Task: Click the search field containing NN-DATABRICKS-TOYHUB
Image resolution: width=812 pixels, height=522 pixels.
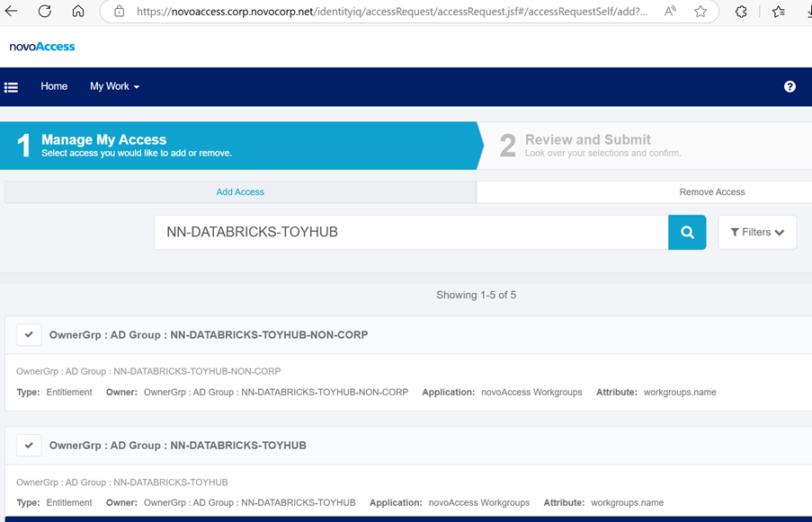Action: 411,233
